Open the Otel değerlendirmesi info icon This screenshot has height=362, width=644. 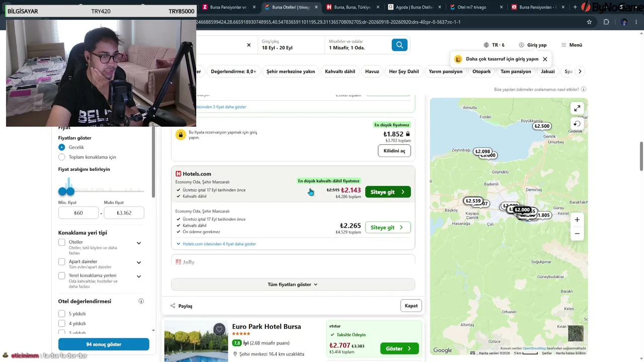click(x=141, y=301)
